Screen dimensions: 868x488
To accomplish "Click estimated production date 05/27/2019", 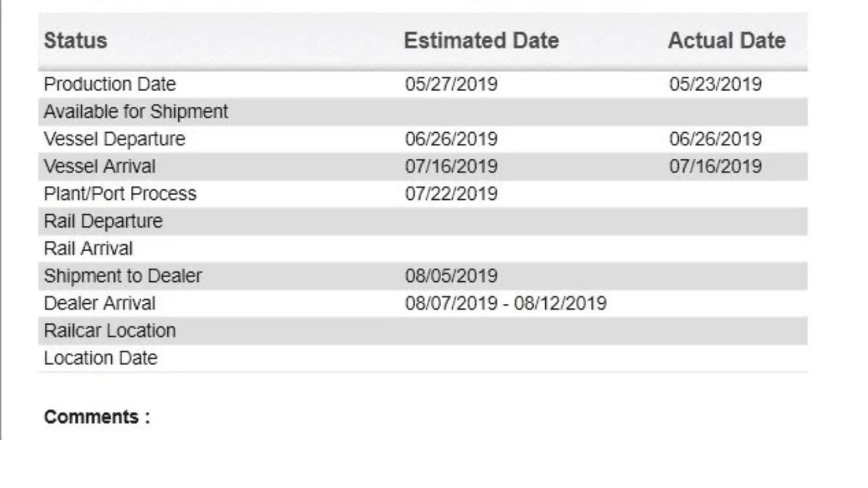I will [451, 85].
